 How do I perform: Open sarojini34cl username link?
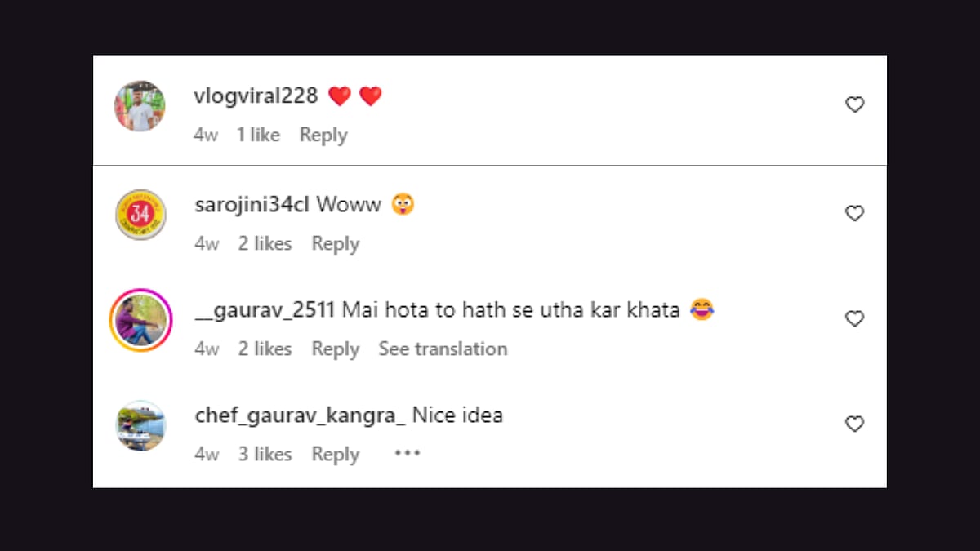[252, 205]
